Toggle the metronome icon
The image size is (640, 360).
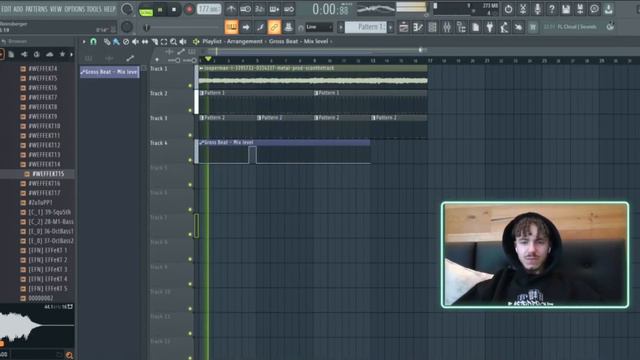coord(231,9)
